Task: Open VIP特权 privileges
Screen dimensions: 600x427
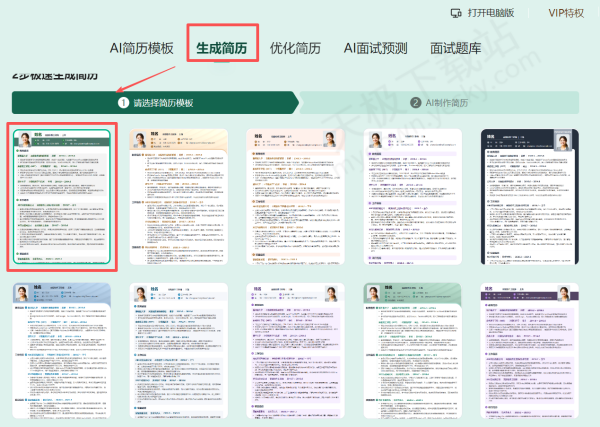Action: point(566,13)
